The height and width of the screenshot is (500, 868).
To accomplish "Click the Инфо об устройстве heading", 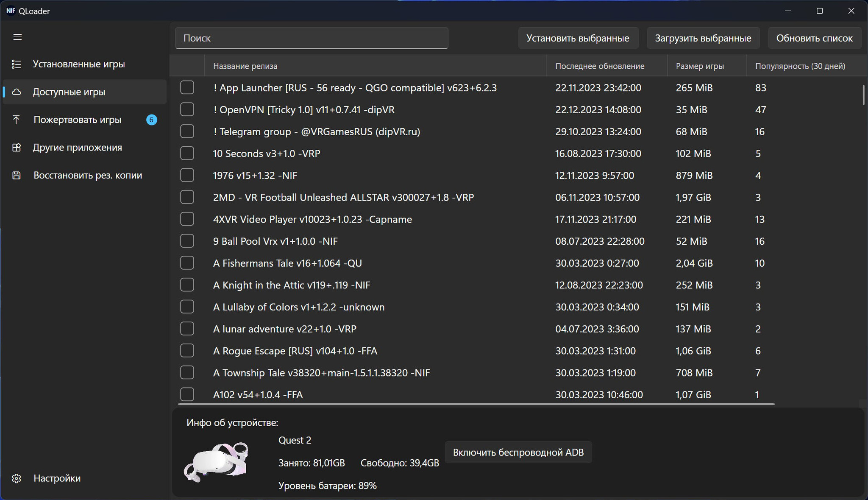I will pos(232,423).
